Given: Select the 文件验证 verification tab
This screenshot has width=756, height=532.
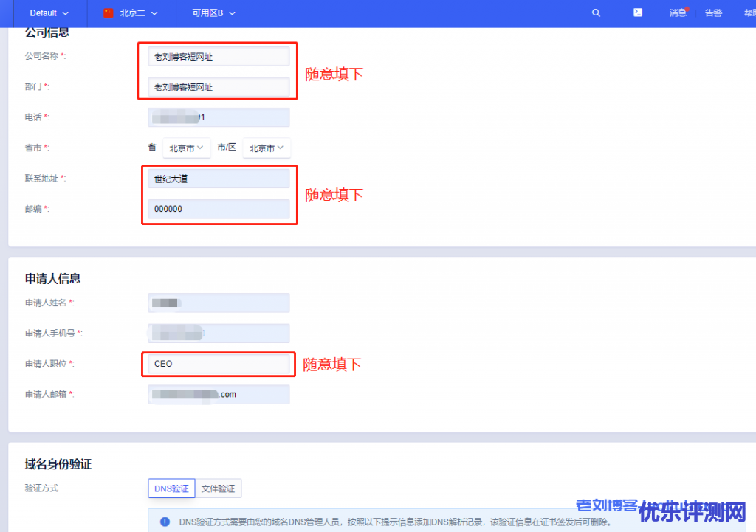Looking at the screenshot, I should [x=218, y=488].
